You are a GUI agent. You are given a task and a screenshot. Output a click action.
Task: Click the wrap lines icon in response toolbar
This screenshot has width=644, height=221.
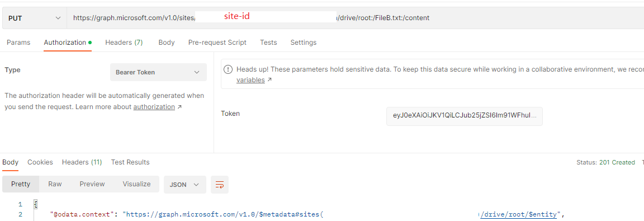coord(220,185)
